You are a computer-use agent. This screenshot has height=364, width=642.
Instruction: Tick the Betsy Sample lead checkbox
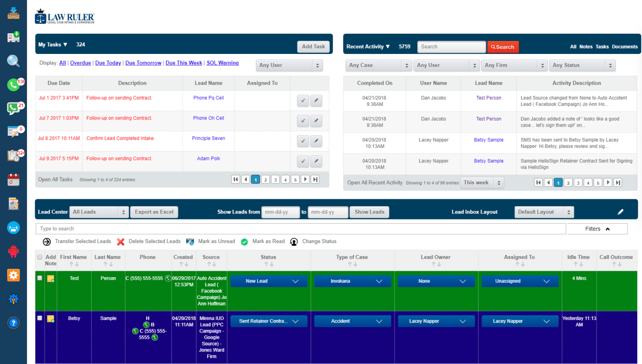(40, 318)
